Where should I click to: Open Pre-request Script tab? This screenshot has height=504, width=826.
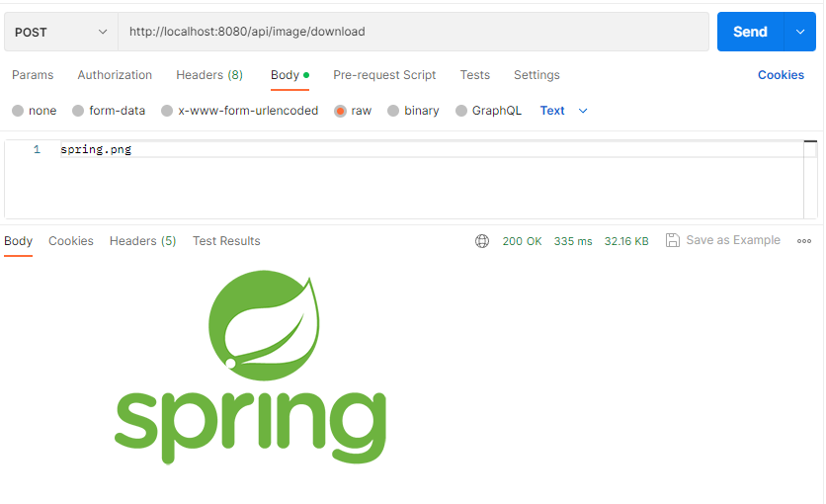[384, 75]
